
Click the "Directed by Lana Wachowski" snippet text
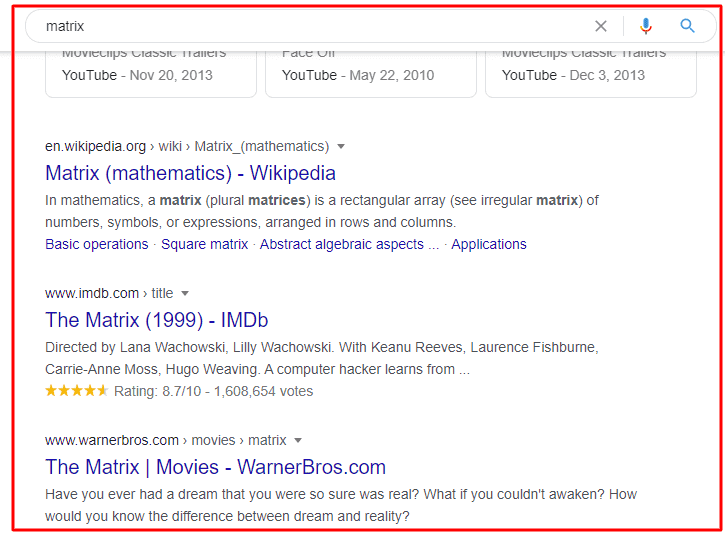[322, 358]
